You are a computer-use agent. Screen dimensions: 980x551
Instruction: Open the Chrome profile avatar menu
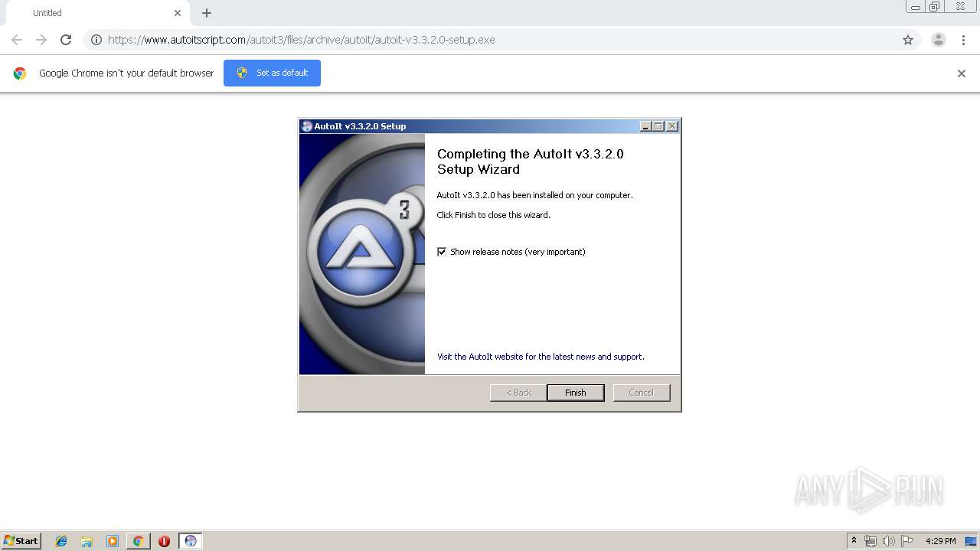coord(939,40)
